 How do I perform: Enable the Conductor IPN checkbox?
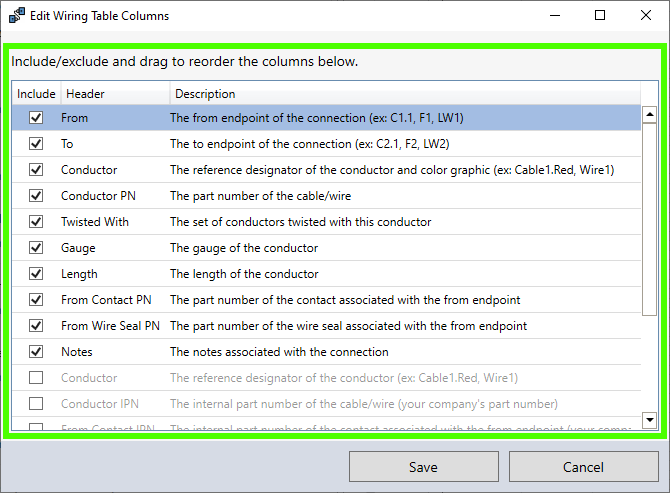pyautogui.click(x=36, y=404)
